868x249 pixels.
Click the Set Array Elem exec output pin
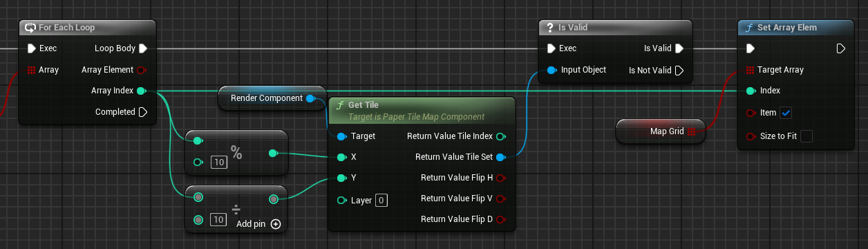[x=841, y=48]
